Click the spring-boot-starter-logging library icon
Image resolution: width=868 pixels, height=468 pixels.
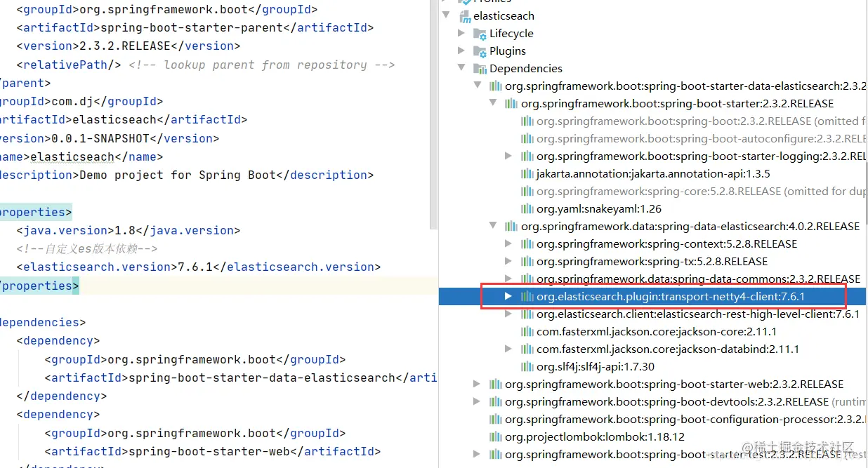[527, 156]
